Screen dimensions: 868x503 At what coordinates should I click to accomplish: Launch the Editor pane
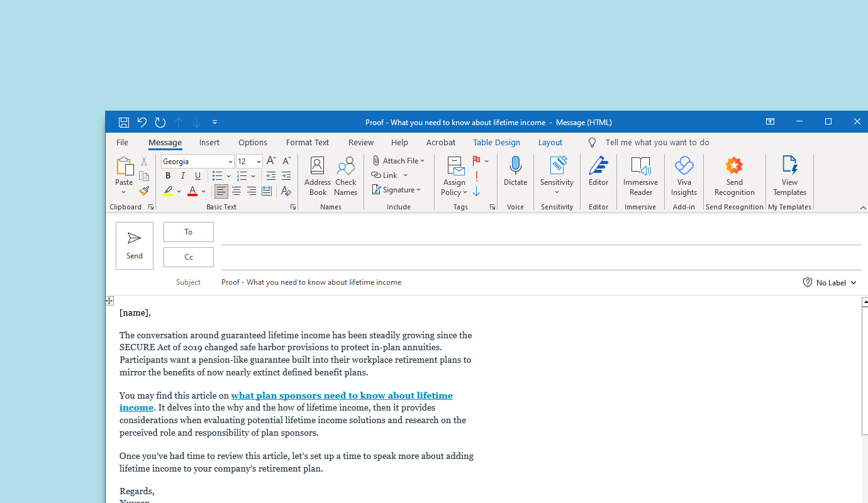[598, 175]
